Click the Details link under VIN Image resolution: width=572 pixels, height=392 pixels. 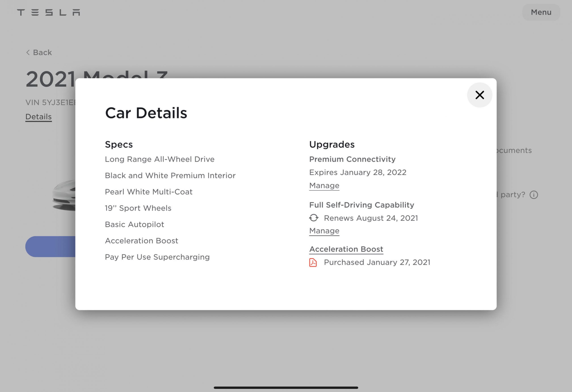coord(38,117)
